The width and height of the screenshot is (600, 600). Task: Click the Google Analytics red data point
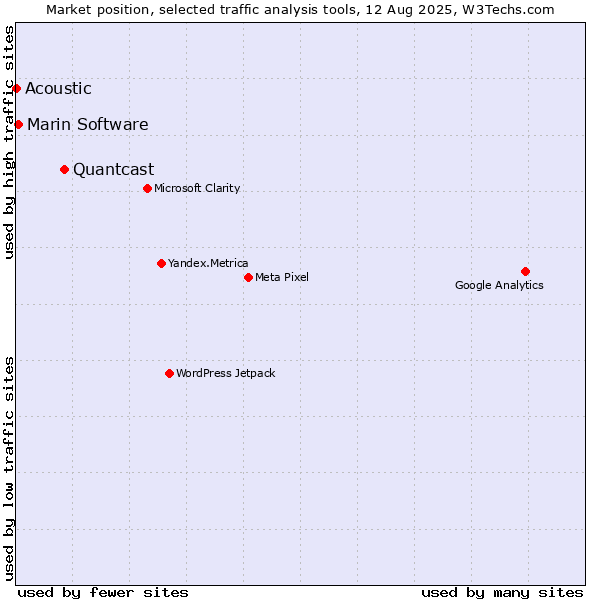[525, 272]
